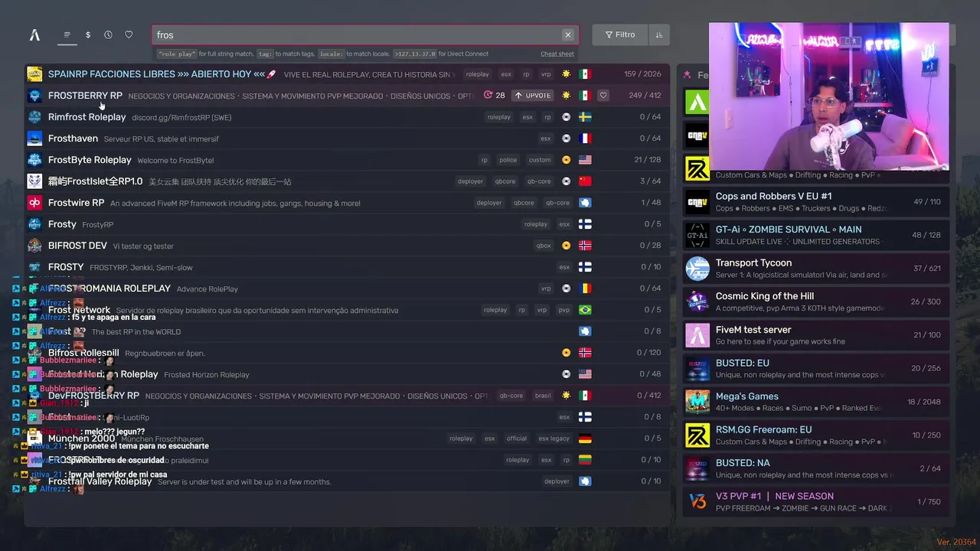Click the Norway flag on BIFROST DEV row
The height and width of the screenshot is (551, 980).
pyautogui.click(x=585, y=246)
